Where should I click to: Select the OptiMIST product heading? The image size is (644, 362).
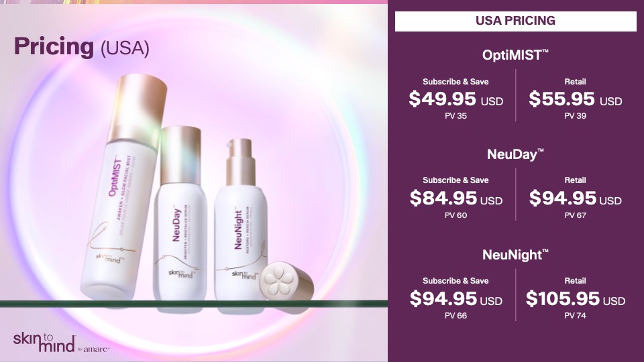click(515, 55)
